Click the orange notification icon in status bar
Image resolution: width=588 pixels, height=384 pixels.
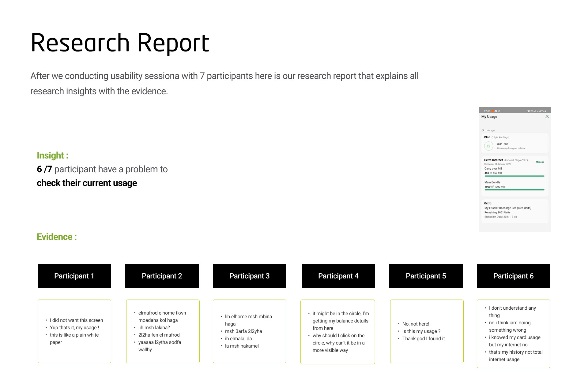(492, 111)
